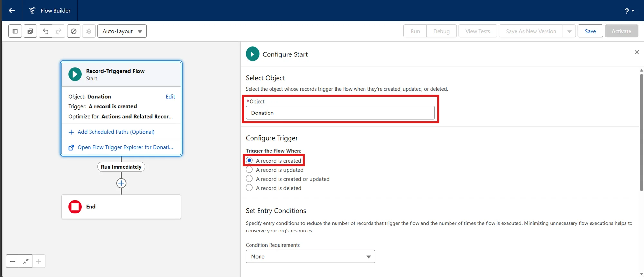Screen dimensions: 644x277
Task: Select 'A record is created' trigger
Action: (x=249, y=160)
